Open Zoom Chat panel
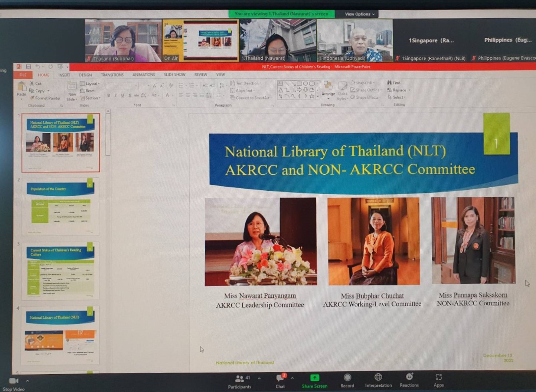 coord(280,381)
